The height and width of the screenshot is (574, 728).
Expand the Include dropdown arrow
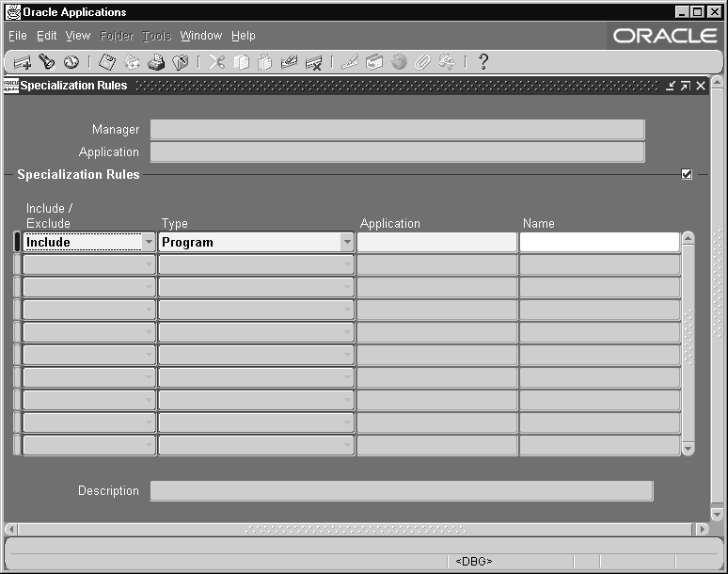click(149, 242)
